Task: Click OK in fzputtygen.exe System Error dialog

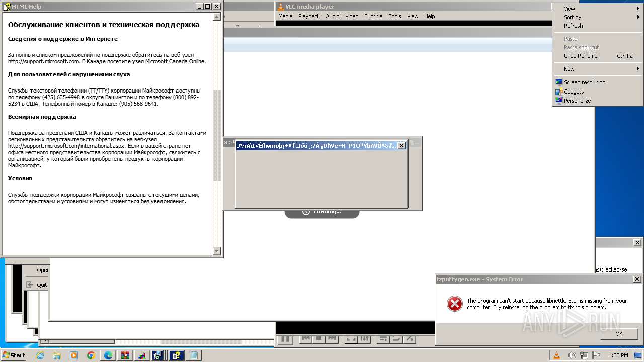Action: click(619, 334)
